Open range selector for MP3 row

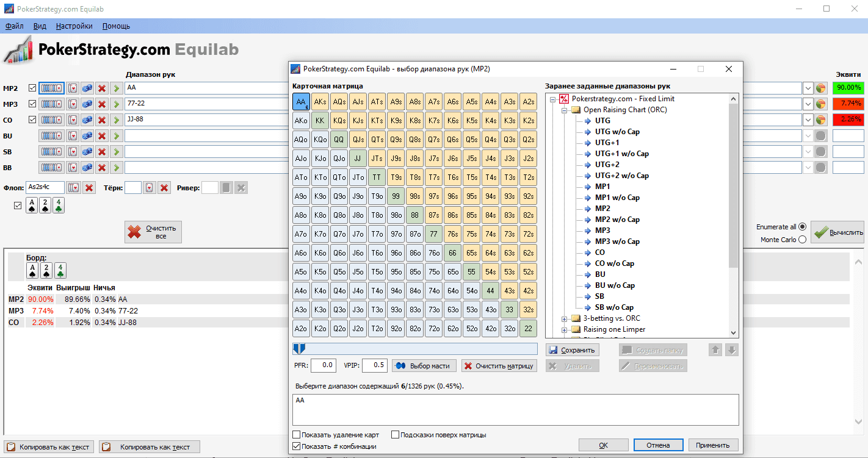click(x=51, y=104)
